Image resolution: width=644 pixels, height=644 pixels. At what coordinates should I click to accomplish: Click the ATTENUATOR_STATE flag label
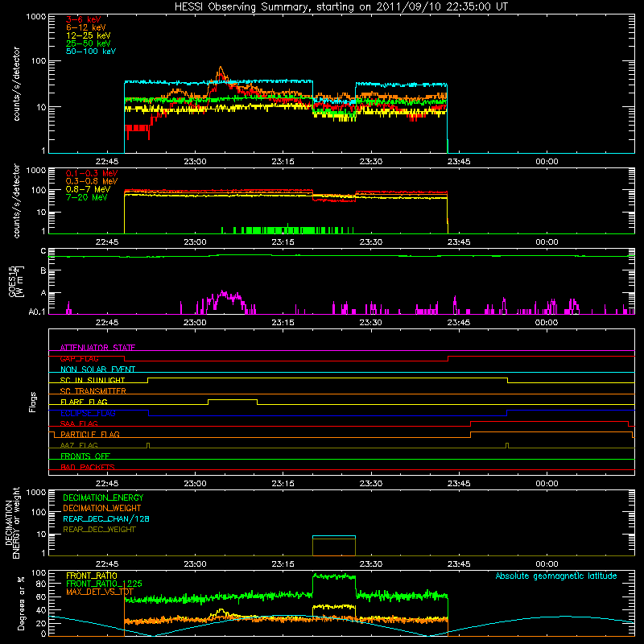click(x=97, y=348)
